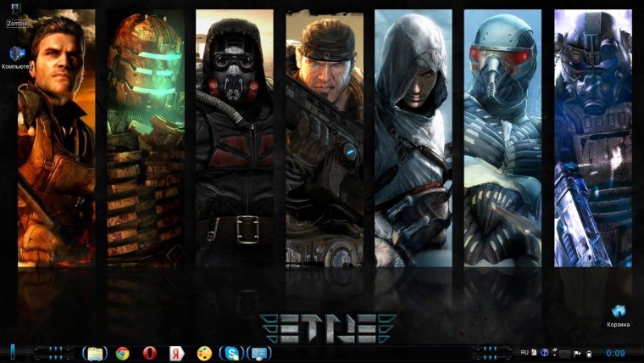This screenshot has height=363, width=644.
Task: Open the Zombie desktop shortcut
Action: tap(16, 14)
